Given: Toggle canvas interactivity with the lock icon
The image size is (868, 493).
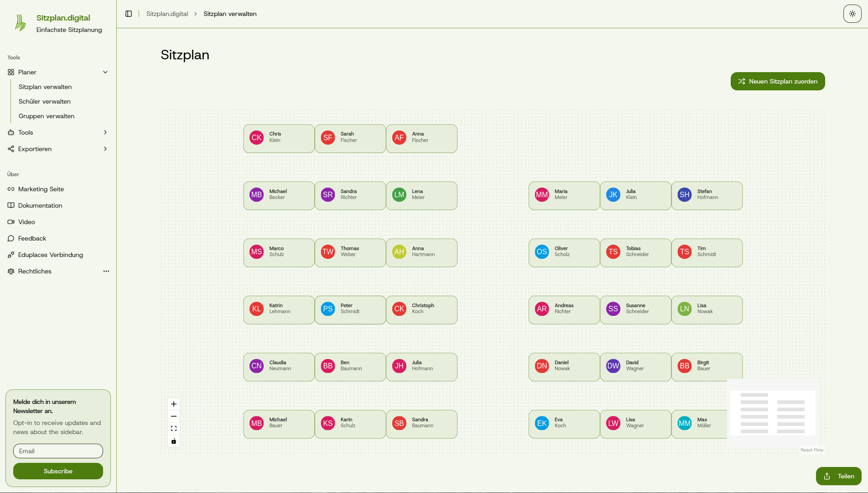Looking at the screenshot, I should 173,441.
